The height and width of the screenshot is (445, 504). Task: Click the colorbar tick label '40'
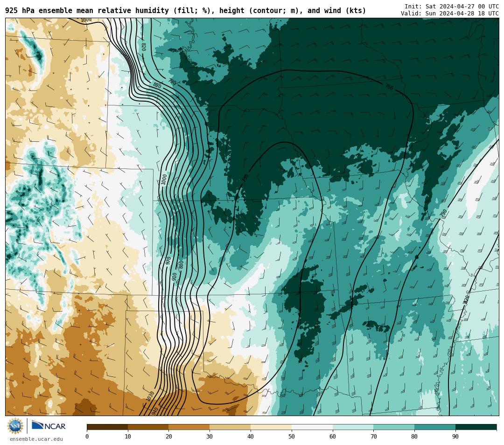pos(251,436)
